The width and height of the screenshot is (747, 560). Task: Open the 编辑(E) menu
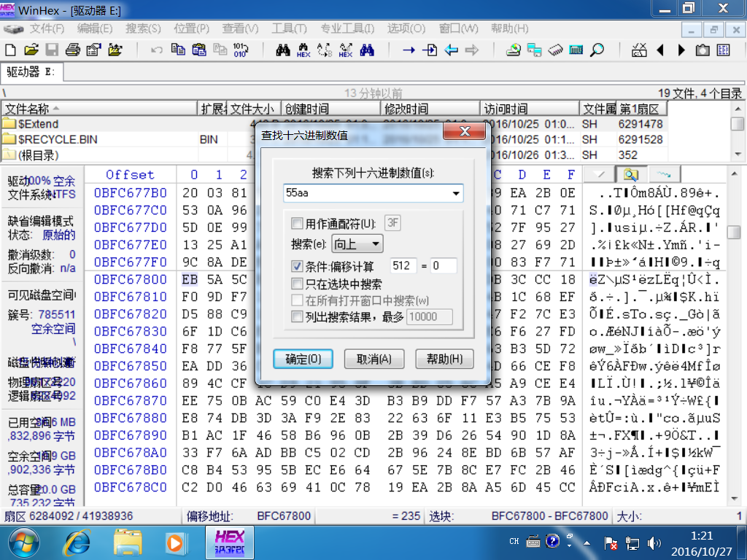[95, 28]
